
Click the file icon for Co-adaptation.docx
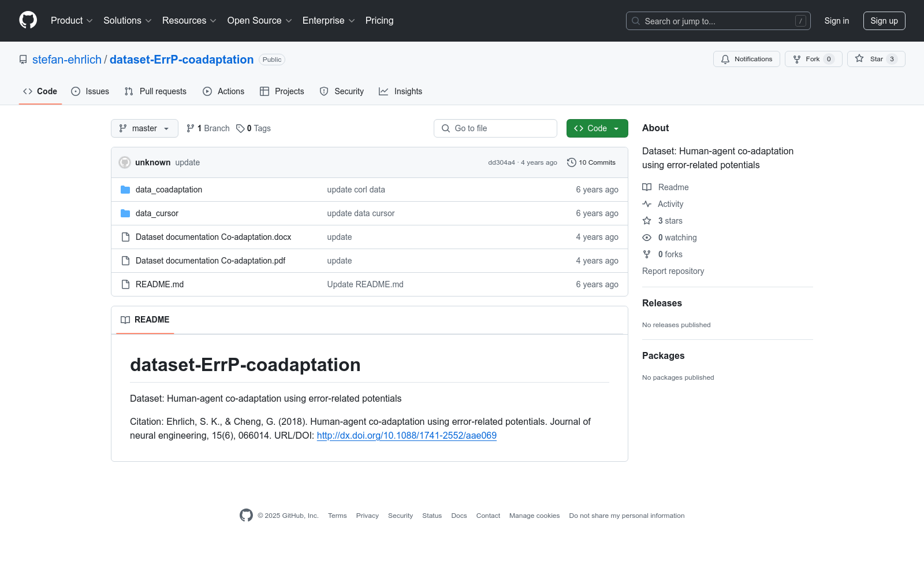pos(125,237)
